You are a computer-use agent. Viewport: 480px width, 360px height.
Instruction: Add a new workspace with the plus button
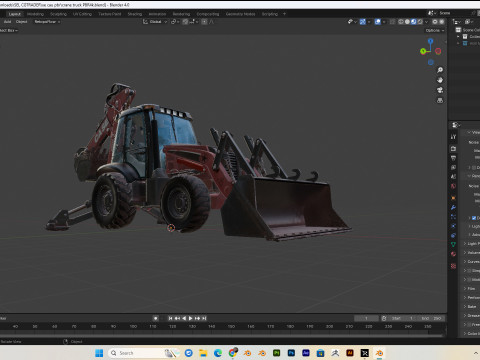(x=284, y=14)
